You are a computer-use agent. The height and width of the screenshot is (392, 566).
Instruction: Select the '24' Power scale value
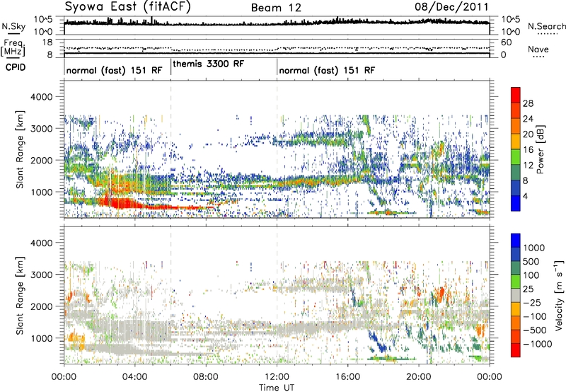[528, 119]
